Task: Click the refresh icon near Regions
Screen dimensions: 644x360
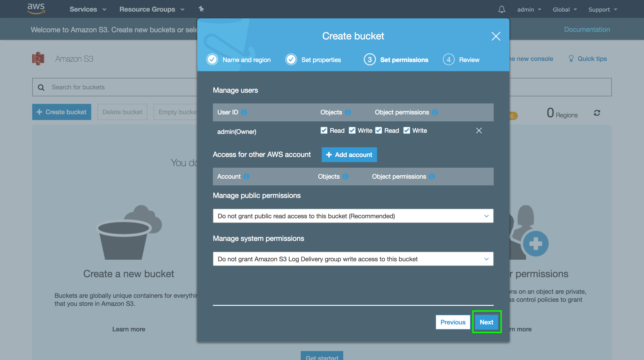Action: tap(597, 113)
